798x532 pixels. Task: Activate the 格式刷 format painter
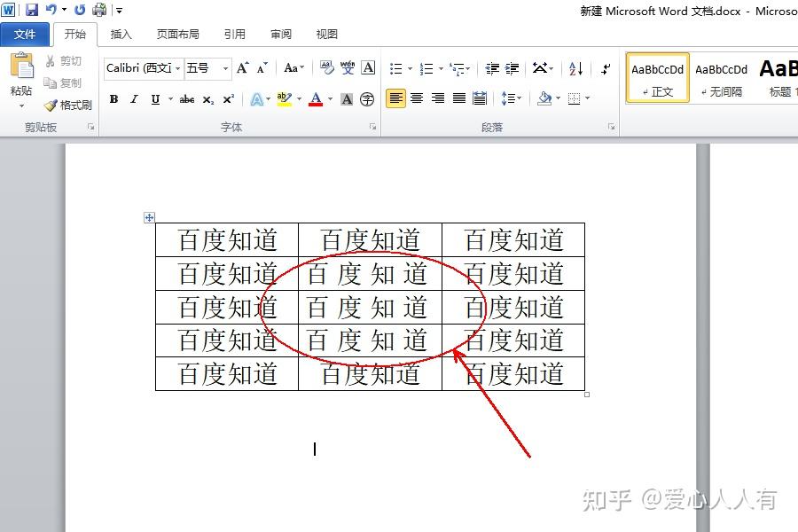coord(68,106)
